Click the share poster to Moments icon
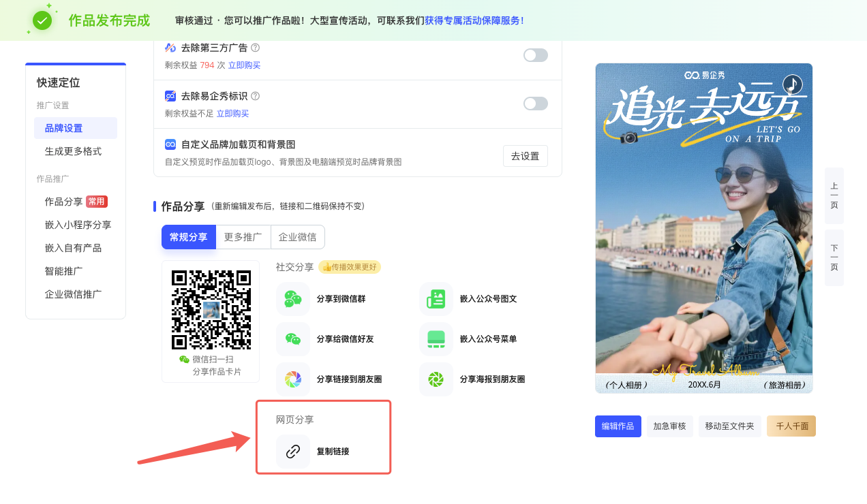This screenshot has height=504, width=867. [436, 379]
